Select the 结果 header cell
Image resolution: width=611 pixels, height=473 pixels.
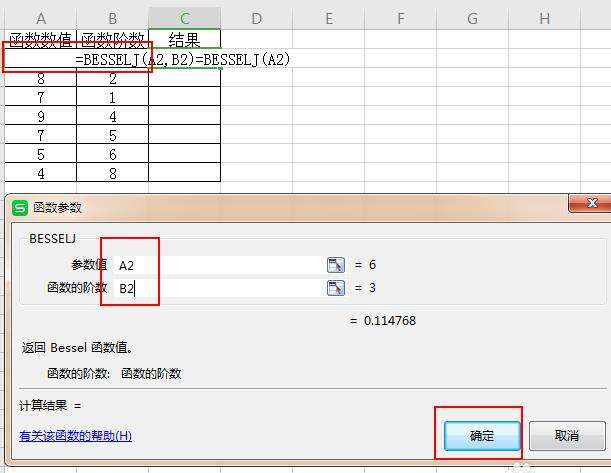click(x=185, y=39)
